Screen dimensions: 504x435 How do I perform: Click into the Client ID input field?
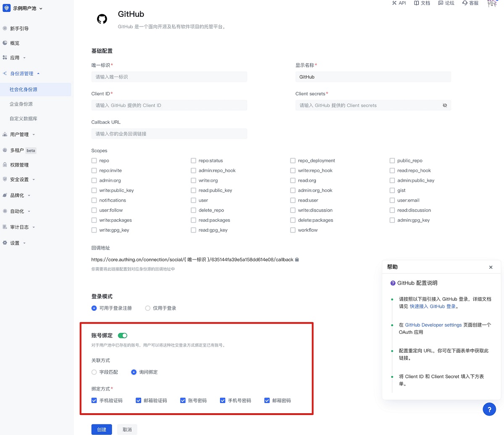pos(169,105)
